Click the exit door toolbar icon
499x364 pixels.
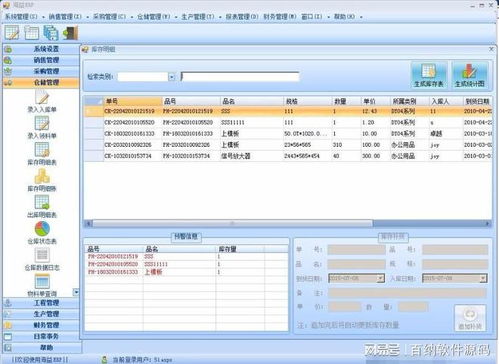click(x=71, y=33)
